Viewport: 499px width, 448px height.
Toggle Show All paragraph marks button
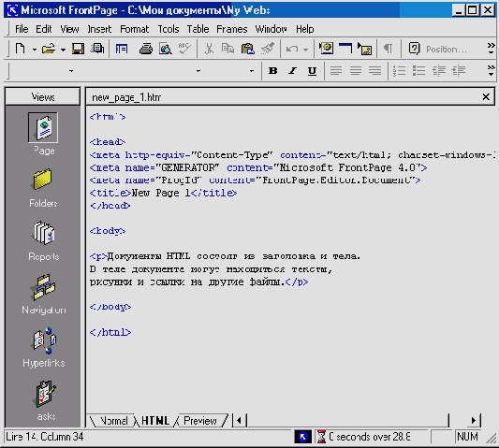[388, 49]
